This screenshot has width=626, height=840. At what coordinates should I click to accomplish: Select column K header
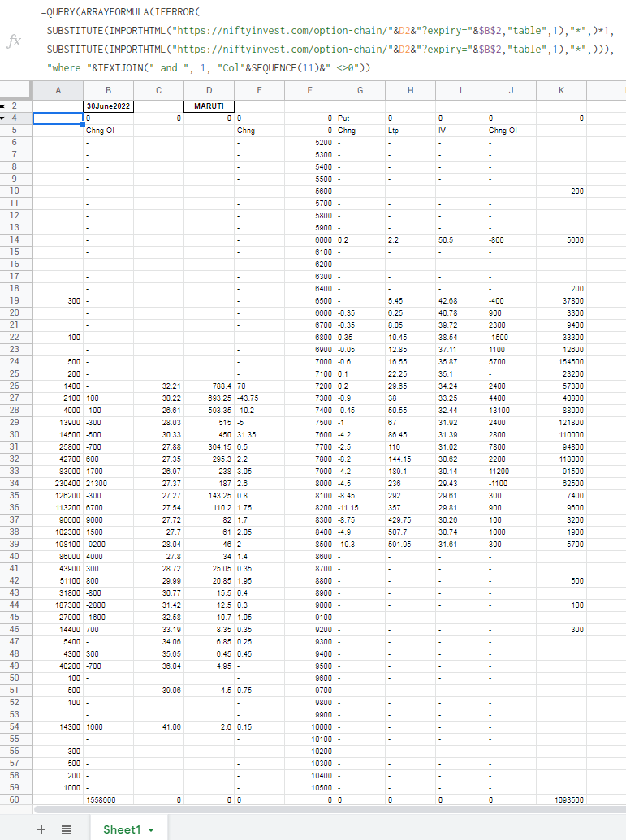[562, 90]
